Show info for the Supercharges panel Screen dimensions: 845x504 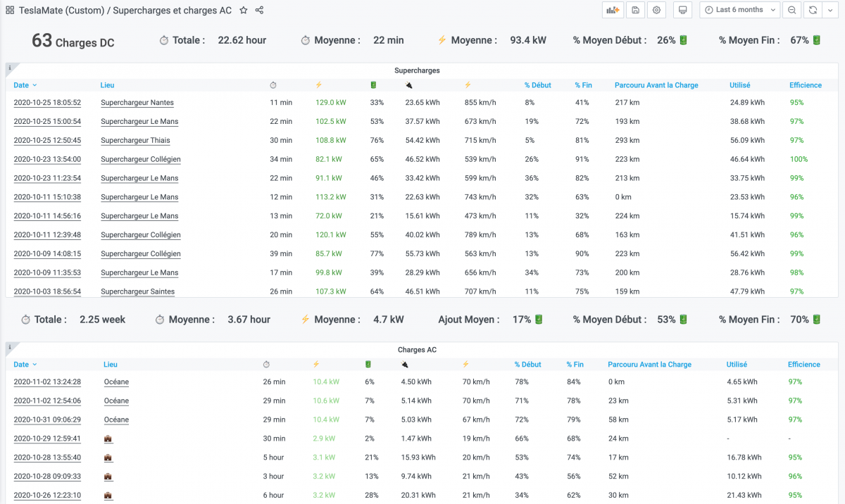pos(9,68)
